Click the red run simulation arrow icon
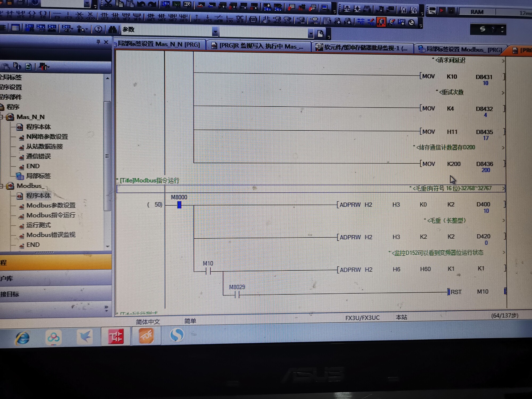This screenshot has width=532, height=399. tap(442, 10)
